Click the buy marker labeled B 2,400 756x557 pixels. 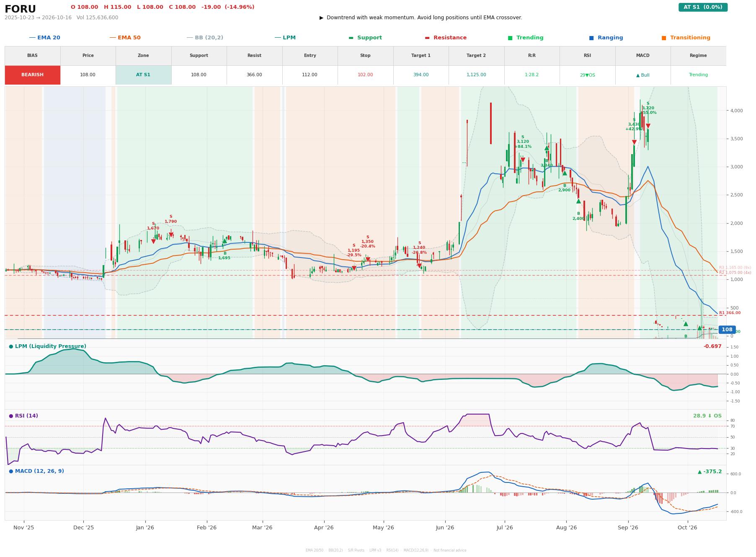[578, 201]
